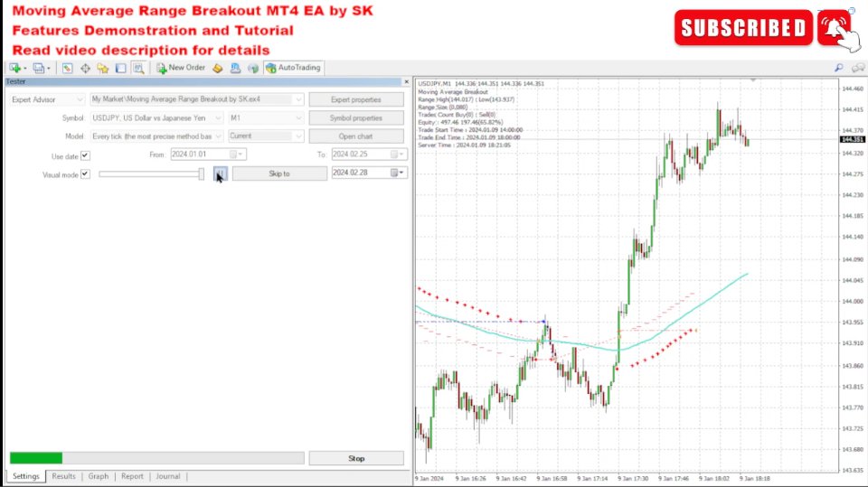
Task: Open the From date calendar dropdown
Action: pyautogui.click(x=236, y=155)
